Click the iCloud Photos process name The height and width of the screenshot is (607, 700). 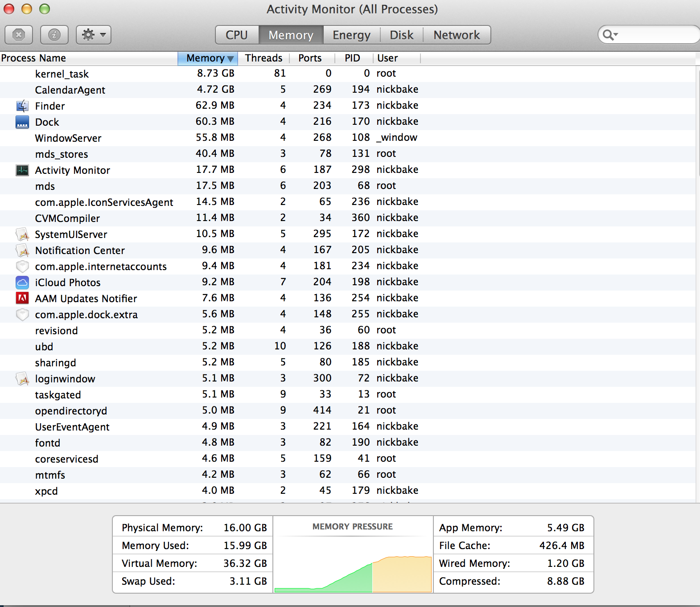68,283
